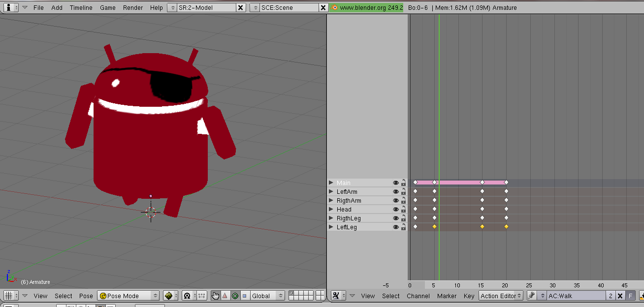Toggle visibility eye for Main channel
Image resolution: width=644 pixels, height=307 pixels.
pos(396,183)
